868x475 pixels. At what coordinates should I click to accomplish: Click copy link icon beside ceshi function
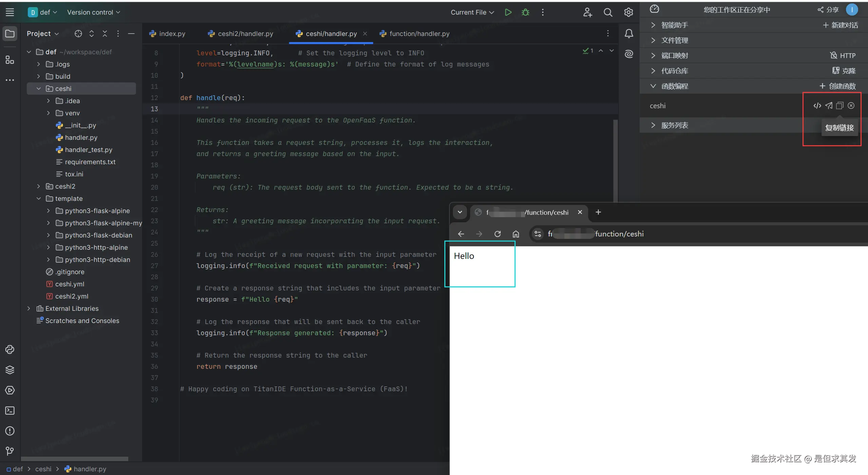pyautogui.click(x=840, y=106)
